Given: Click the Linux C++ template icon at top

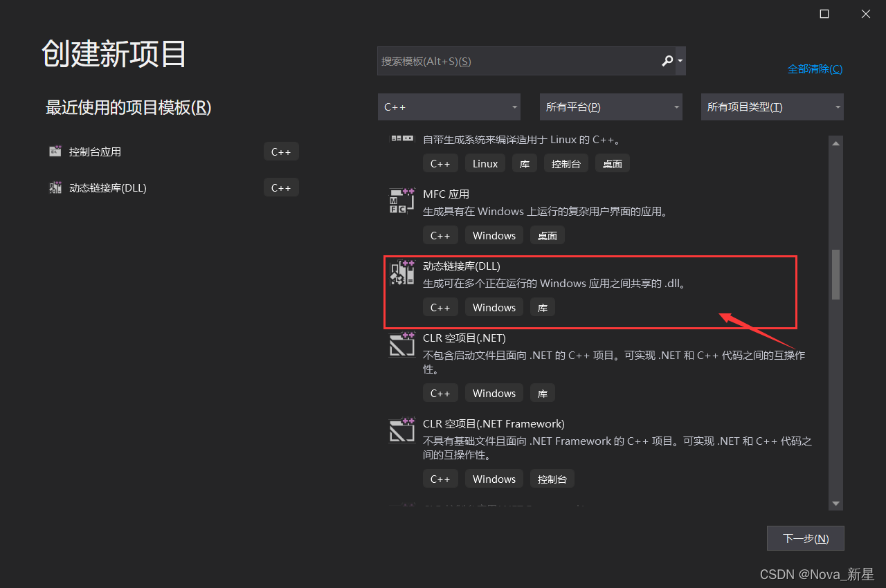Looking at the screenshot, I should pyautogui.click(x=401, y=139).
